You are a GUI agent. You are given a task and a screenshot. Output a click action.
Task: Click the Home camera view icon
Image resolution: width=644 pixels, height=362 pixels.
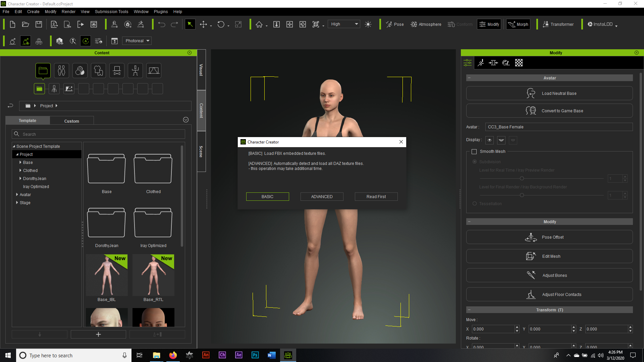[x=259, y=24]
